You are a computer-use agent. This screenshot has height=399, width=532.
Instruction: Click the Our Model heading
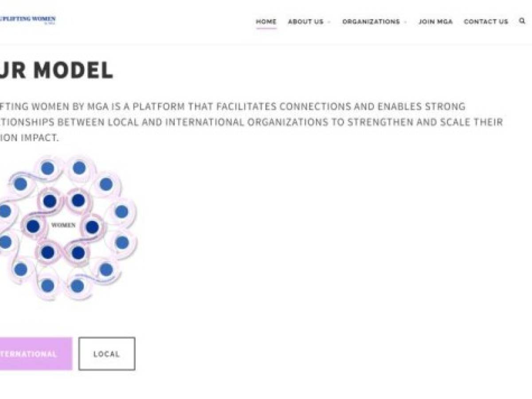coord(56,71)
